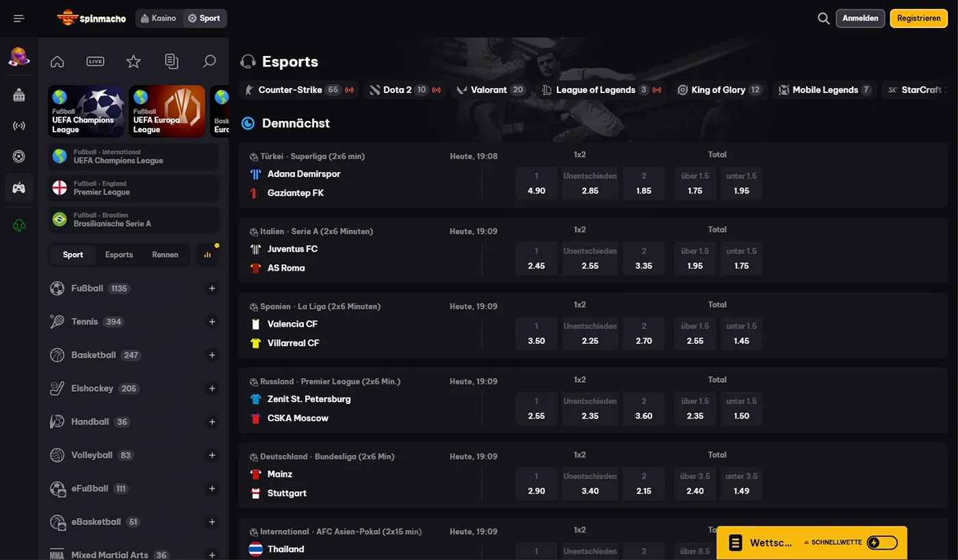Expand the Eishockey sports category

212,388
